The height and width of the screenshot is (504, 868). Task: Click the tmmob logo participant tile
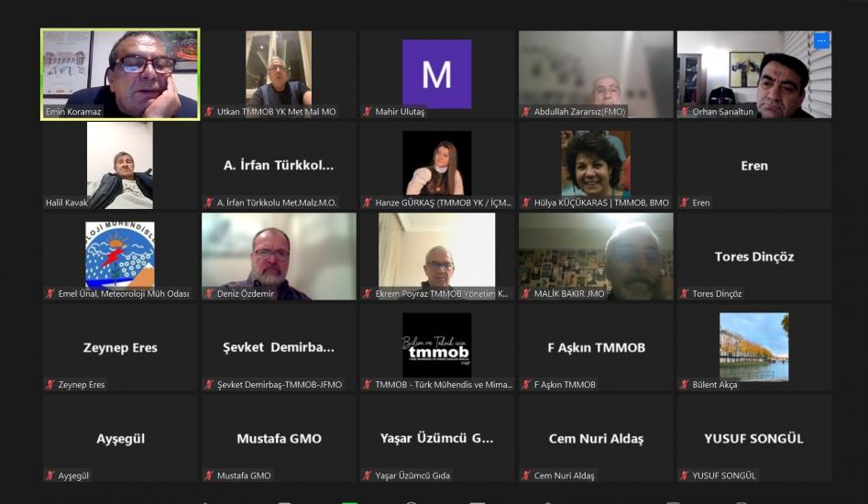point(437,347)
